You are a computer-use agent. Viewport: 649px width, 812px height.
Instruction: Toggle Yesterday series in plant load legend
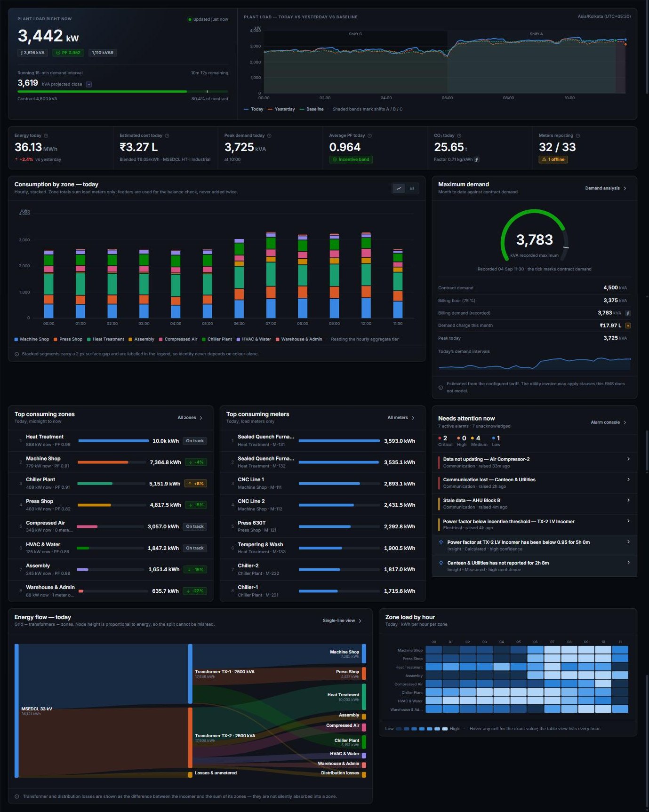point(281,109)
